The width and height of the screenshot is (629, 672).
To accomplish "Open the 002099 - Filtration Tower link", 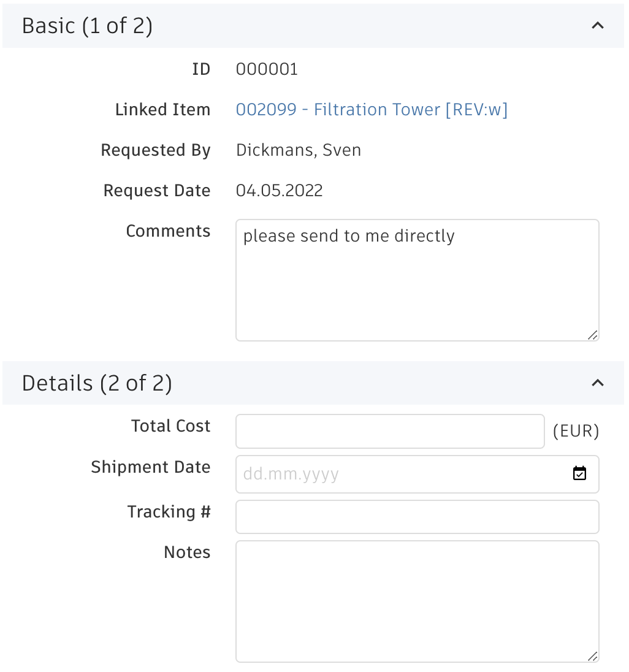I will click(x=372, y=110).
